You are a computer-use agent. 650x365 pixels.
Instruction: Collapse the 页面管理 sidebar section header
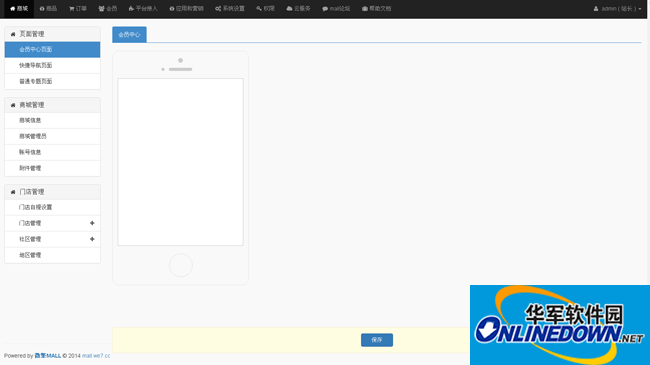pos(53,34)
